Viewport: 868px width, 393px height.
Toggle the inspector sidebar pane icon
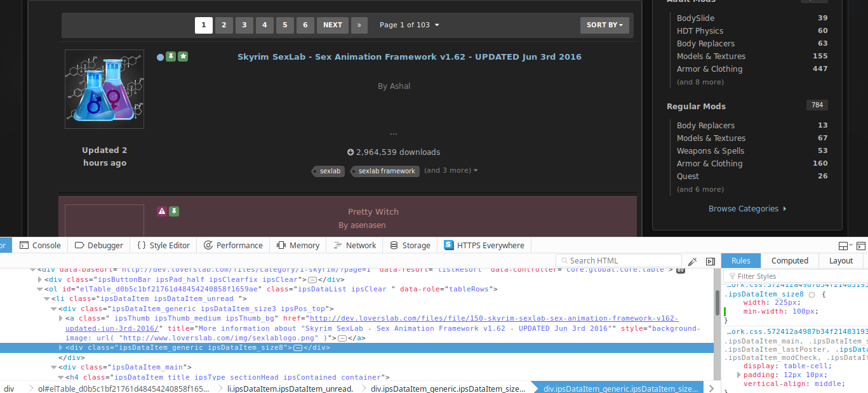coord(711,261)
